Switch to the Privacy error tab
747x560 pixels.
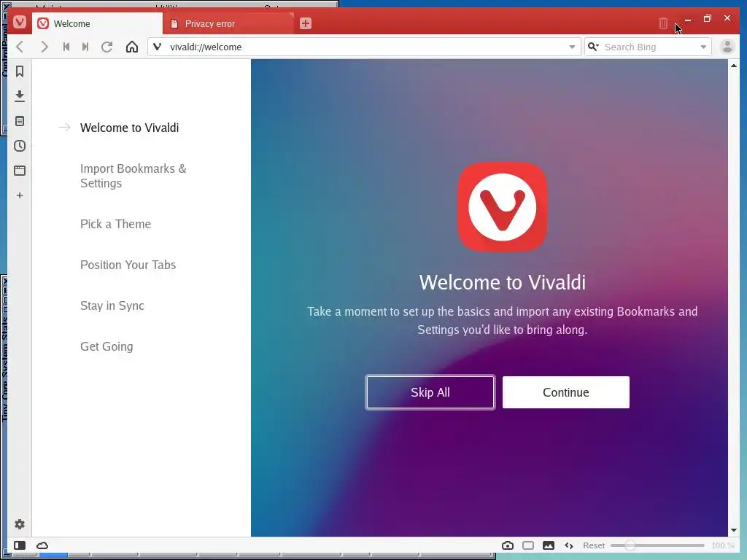tap(228, 23)
